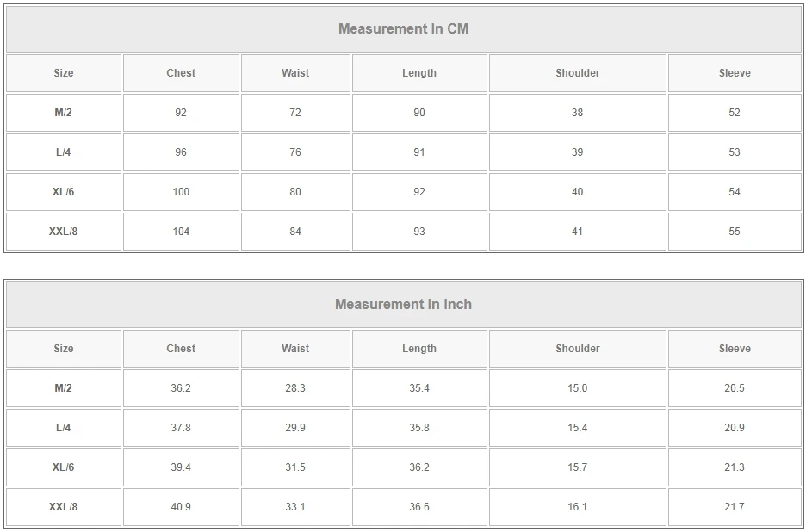Screen dimensions: 806x532
Task: Select the Length header in the Inch table
Action: click(419, 349)
